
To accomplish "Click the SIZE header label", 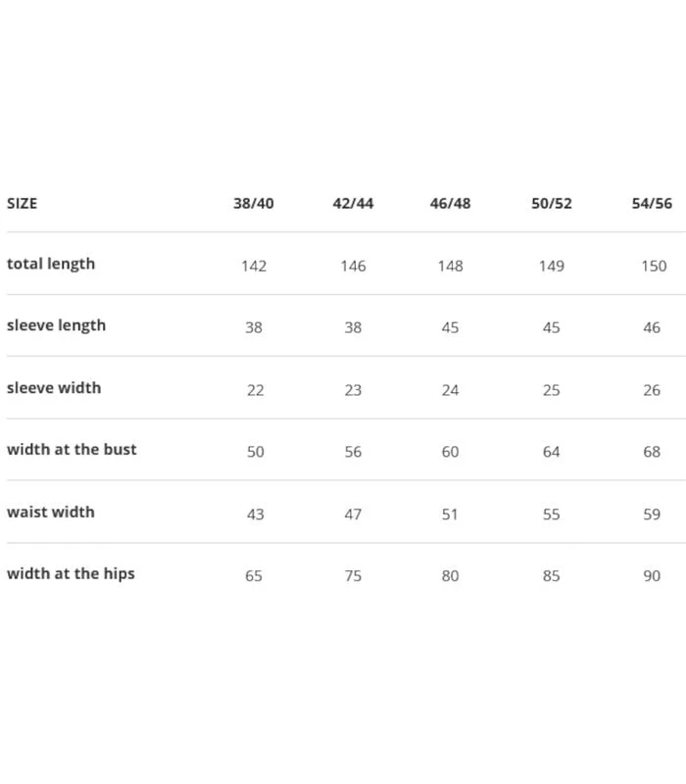I will pyautogui.click(x=22, y=204).
